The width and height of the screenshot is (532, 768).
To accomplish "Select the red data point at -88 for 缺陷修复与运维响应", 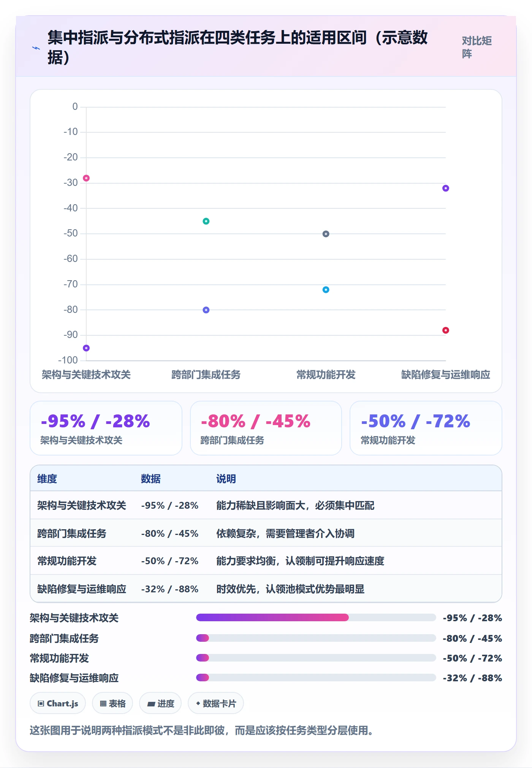I will pyautogui.click(x=446, y=330).
